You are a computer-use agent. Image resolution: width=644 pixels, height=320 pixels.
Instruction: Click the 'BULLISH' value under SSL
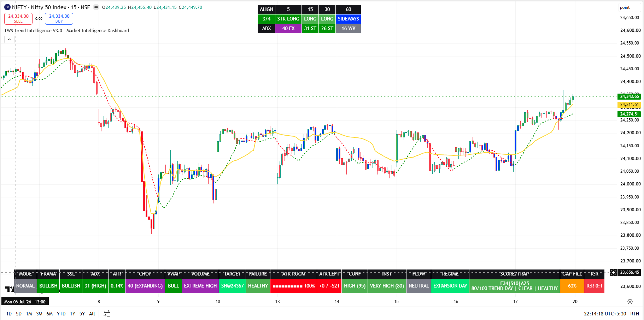tap(71, 286)
